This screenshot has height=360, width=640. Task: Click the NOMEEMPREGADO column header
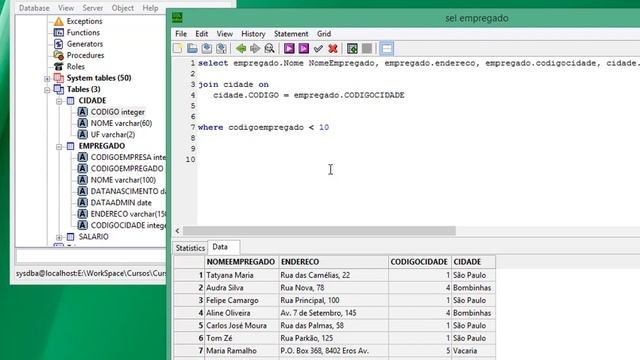tap(241, 262)
